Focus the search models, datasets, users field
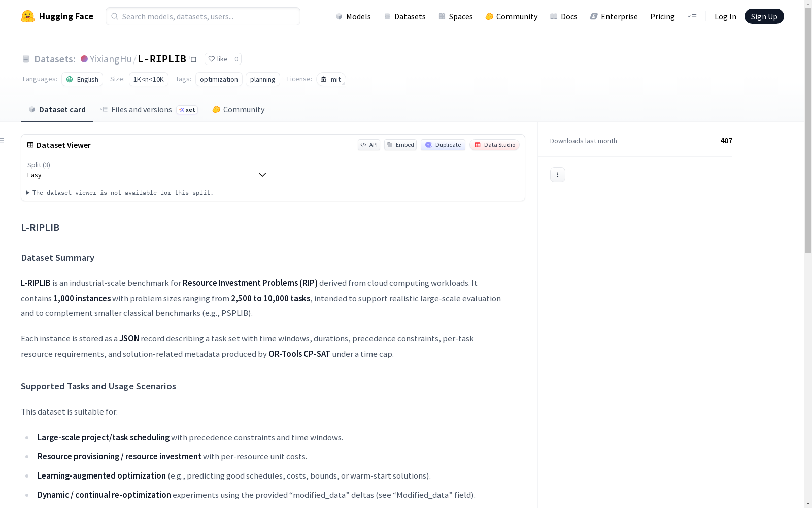The width and height of the screenshot is (812, 508). click(203, 16)
